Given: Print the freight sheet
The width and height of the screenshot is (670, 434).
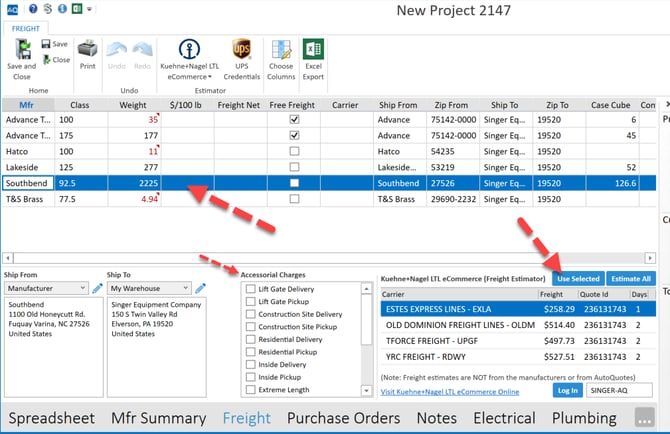Looking at the screenshot, I should point(88,55).
